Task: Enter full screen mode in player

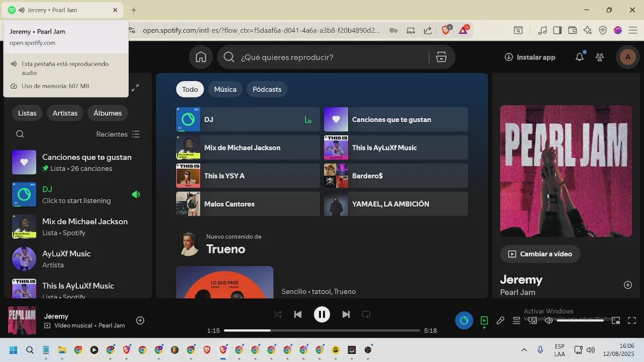Action: click(x=632, y=320)
